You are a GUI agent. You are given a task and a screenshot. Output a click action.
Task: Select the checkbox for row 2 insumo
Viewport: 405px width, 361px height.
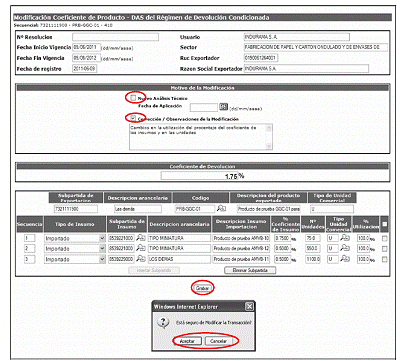tap(385, 249)
